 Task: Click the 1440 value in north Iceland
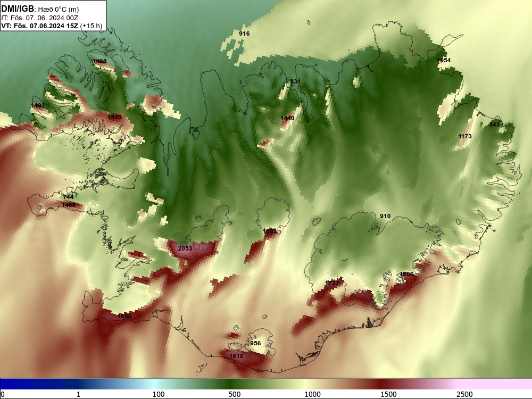[x=287, y=118]
